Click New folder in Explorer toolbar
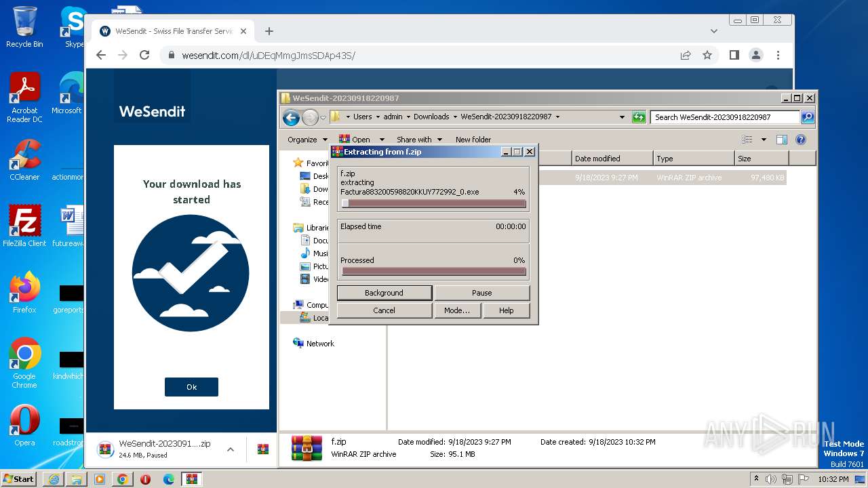This screenshot has height=488, width=868. tap(473, 140)
